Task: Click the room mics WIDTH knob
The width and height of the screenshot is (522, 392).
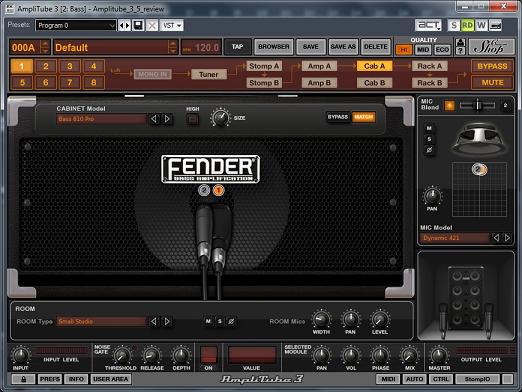Action: coord(321,319)
